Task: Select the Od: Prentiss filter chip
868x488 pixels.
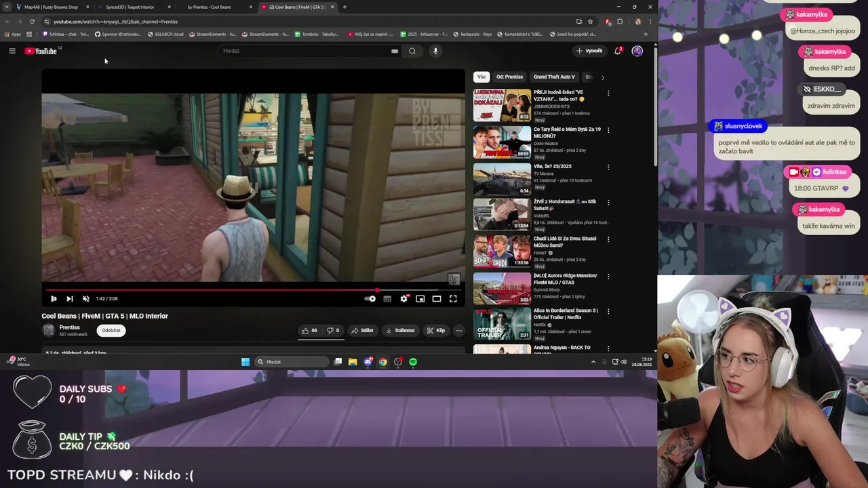Action: click(x=509, y=77)
